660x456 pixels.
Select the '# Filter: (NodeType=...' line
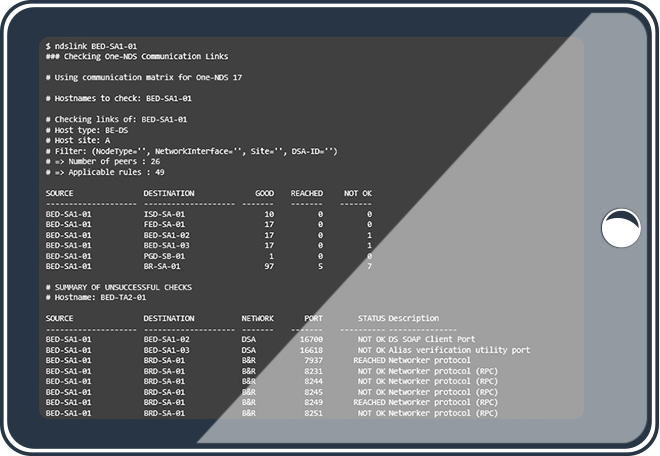192,151
